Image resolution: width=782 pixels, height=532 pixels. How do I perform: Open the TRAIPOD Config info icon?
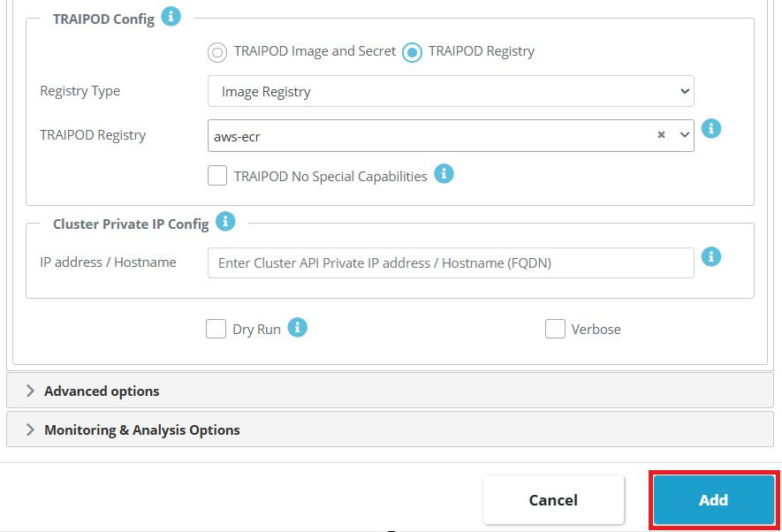click(x=171, y=17)
